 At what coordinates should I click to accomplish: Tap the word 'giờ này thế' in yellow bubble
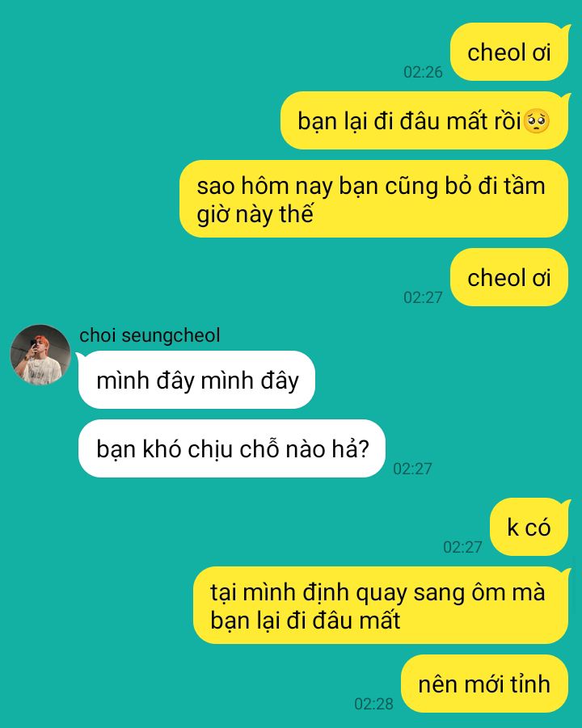coord(255,214)
